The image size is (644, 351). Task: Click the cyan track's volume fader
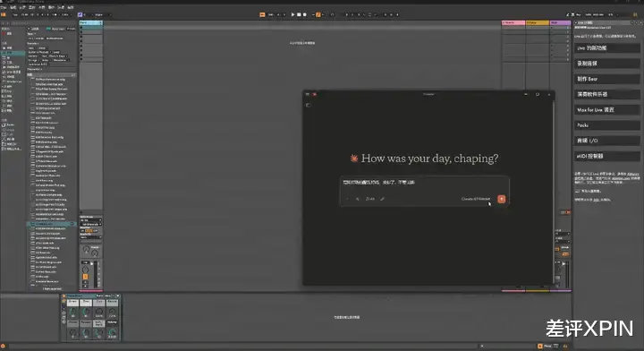(x=96, y=274)
